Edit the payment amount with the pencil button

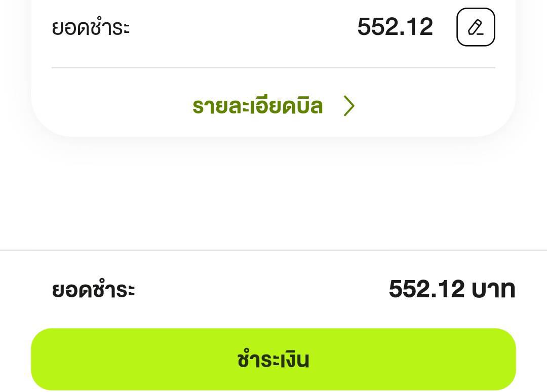coord(476,27)
